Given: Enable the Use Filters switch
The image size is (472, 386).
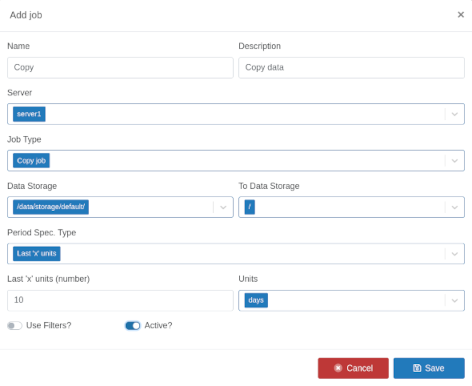Looking at the screenshot, I should pyautogui.click(x=15, y=326).
